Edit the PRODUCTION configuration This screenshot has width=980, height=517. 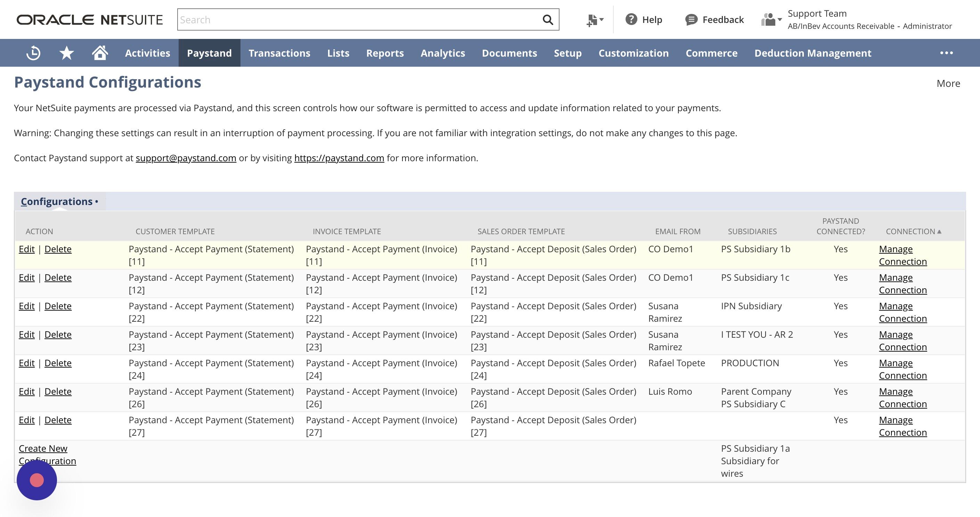point(27,363)
